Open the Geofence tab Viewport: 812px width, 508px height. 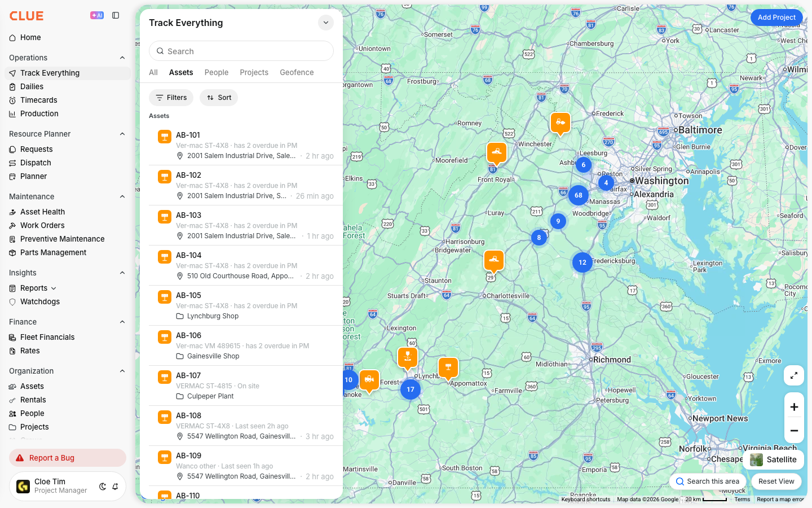click(297, 72)
